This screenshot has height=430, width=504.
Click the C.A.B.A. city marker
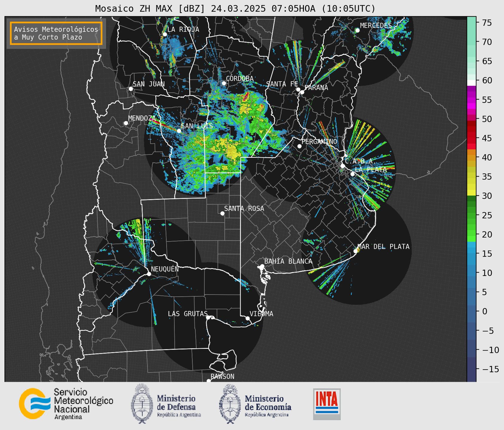coord(343,166)
